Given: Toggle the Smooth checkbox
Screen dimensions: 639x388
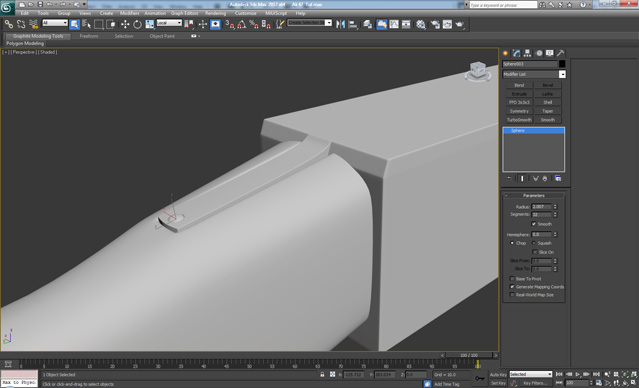Looking at the screenshot, I should [533, 224].
